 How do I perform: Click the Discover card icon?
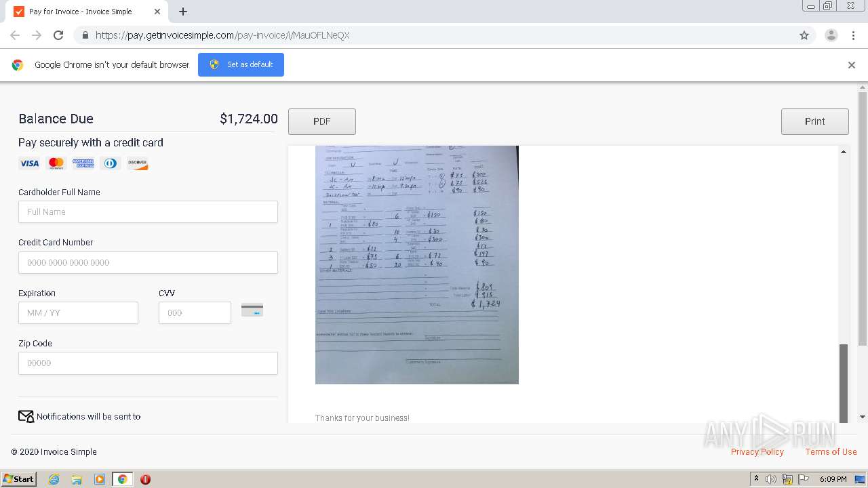click(x=138, y=163)
